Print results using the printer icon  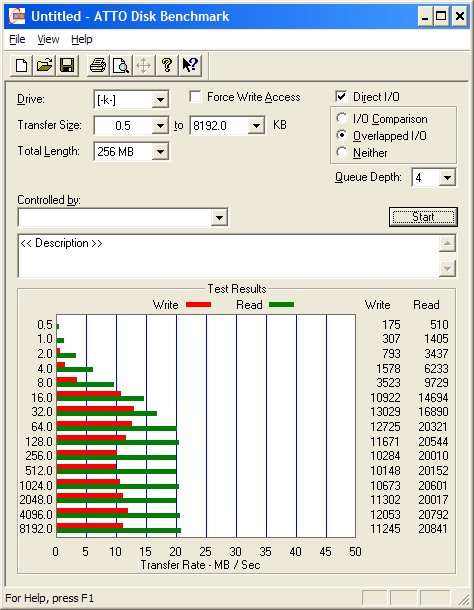tap(98, 65)
